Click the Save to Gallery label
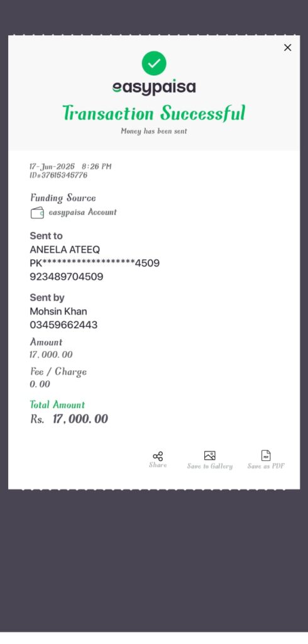This screenshot has height=644, width=308. tap(210, 466)
